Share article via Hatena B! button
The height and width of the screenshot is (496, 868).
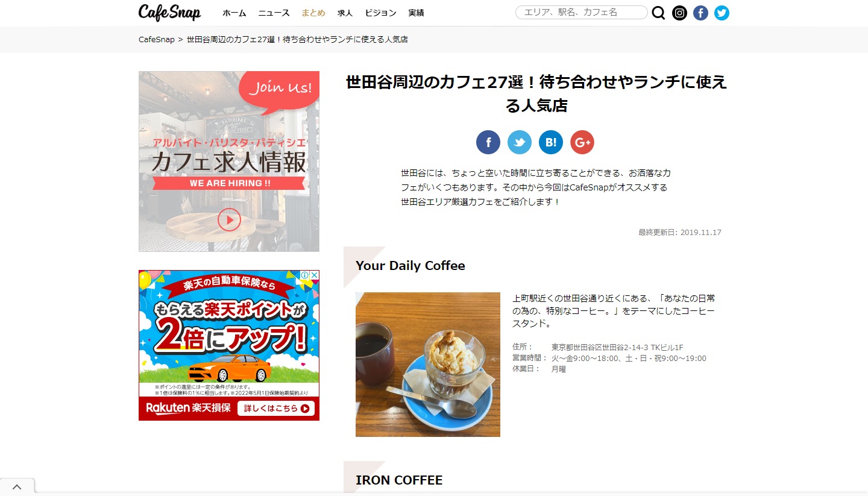(x=551, y=142)
